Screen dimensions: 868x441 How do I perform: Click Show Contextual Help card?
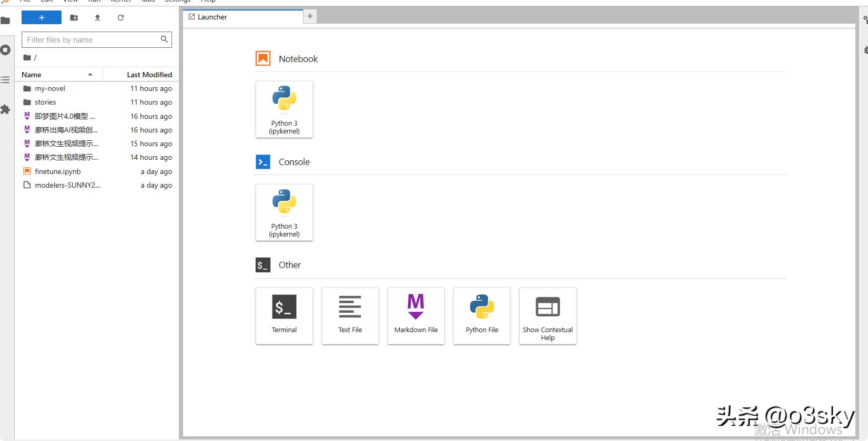click(547, 315)
